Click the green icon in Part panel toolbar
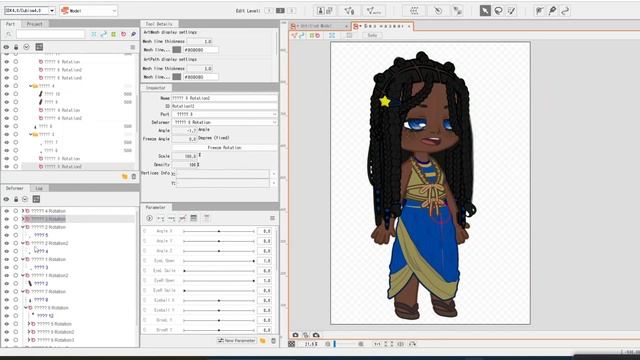640x360 pixels. [x=113, y=34]
